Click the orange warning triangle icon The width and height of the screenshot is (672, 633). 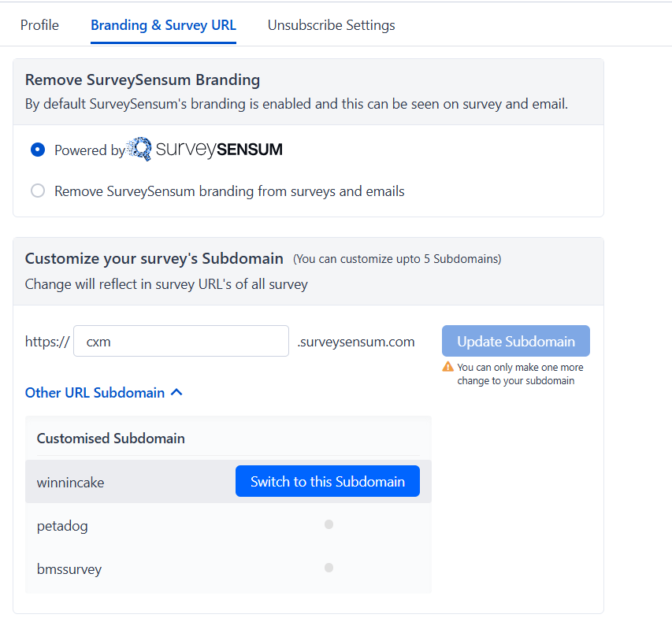(x=448, y=367)
